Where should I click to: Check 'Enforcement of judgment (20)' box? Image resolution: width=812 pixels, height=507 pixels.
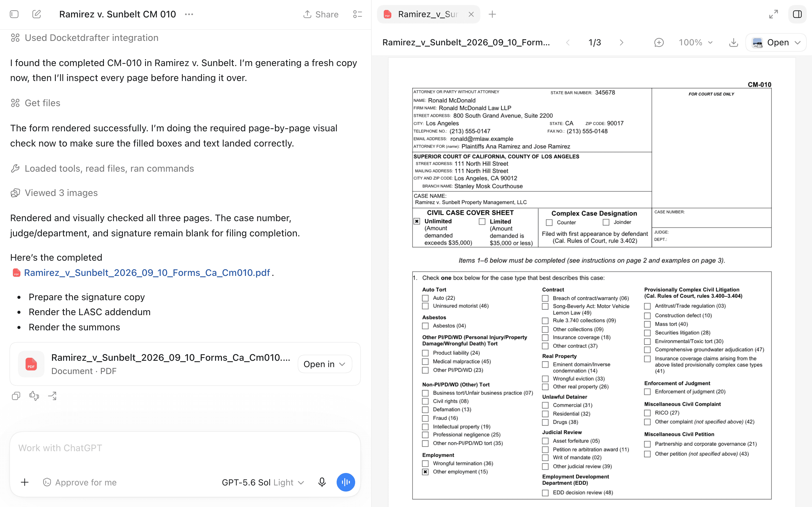click(647, 392)
